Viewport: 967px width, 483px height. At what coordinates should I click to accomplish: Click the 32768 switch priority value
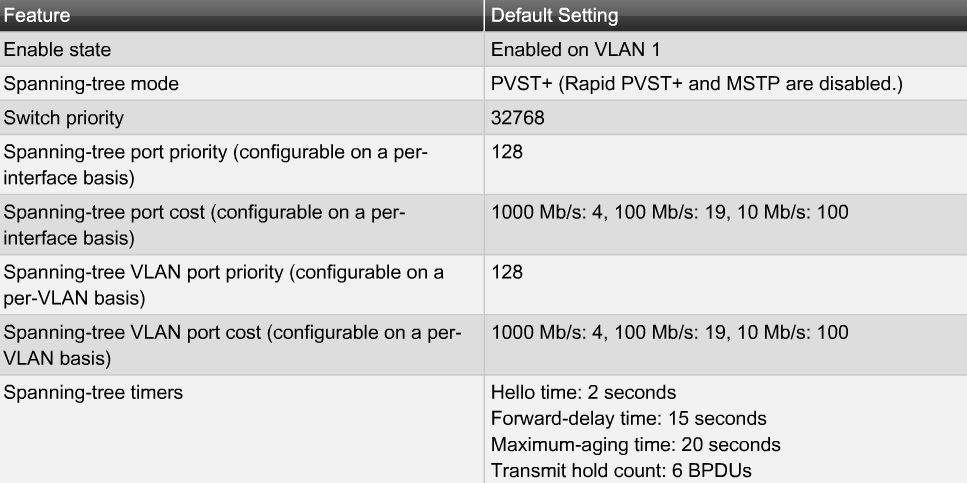(x=517, y=117)
